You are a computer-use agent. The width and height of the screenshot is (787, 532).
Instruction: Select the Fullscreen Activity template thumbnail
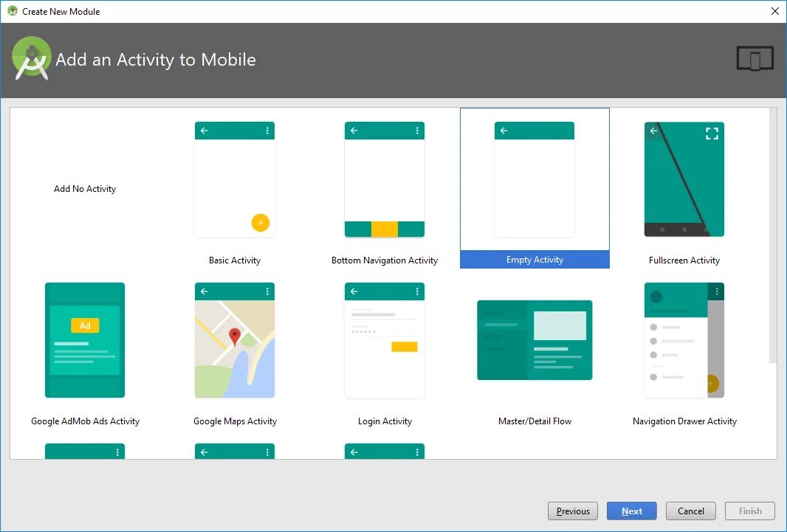tap(684, 179)
